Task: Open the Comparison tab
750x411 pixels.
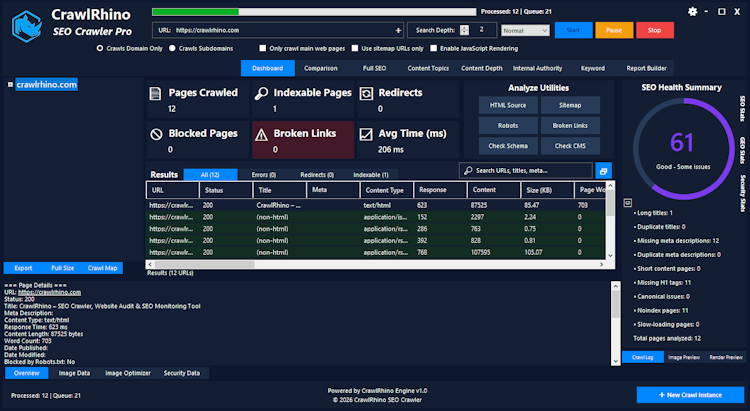Action: [320, 68]
